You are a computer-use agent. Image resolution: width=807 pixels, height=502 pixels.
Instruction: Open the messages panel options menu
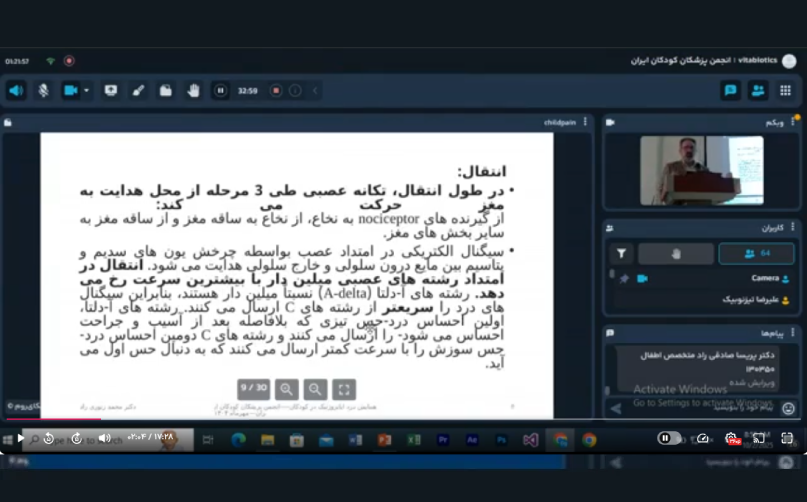[x=793, y=333]
